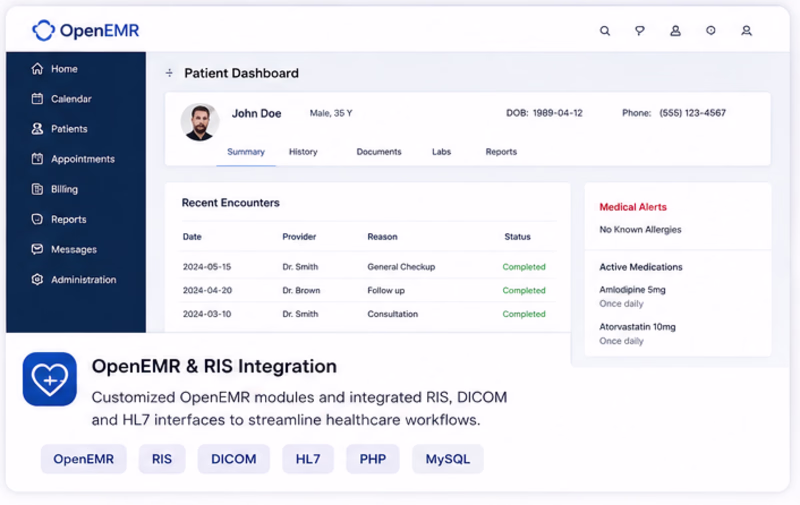Click Dr. Brown provider cell
The image size is (800, 505).
click(x=301, y=290)
